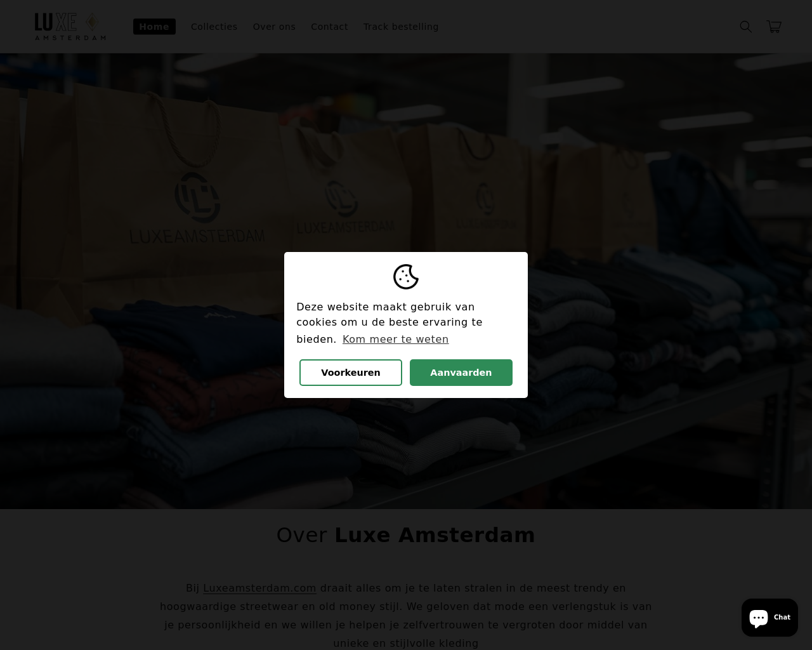
Task: Open the search magnifier icon
Action: point(746,27)
